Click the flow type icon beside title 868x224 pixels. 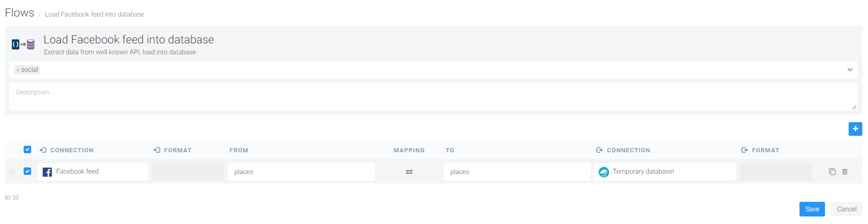click(x=23, y=44)
